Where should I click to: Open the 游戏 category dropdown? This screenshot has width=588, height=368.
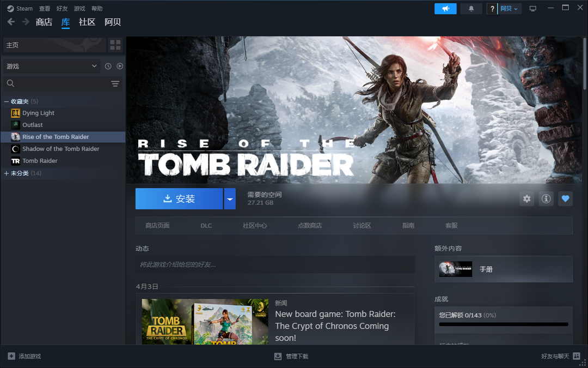point(52,66)
